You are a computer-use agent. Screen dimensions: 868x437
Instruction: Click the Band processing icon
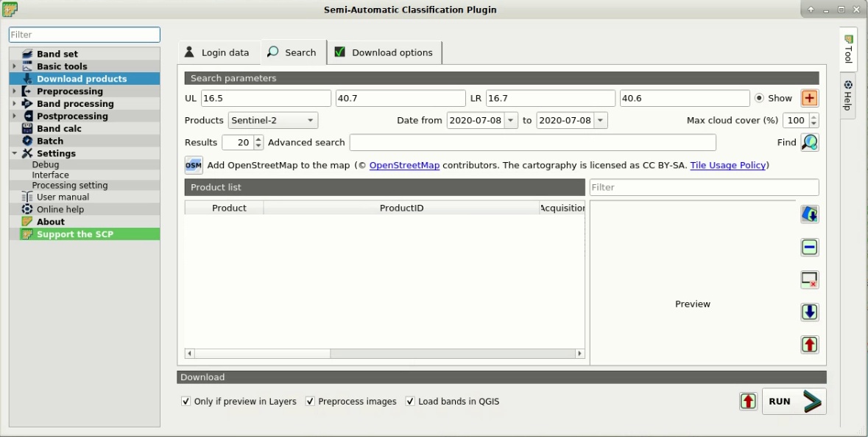coord(27,104)
